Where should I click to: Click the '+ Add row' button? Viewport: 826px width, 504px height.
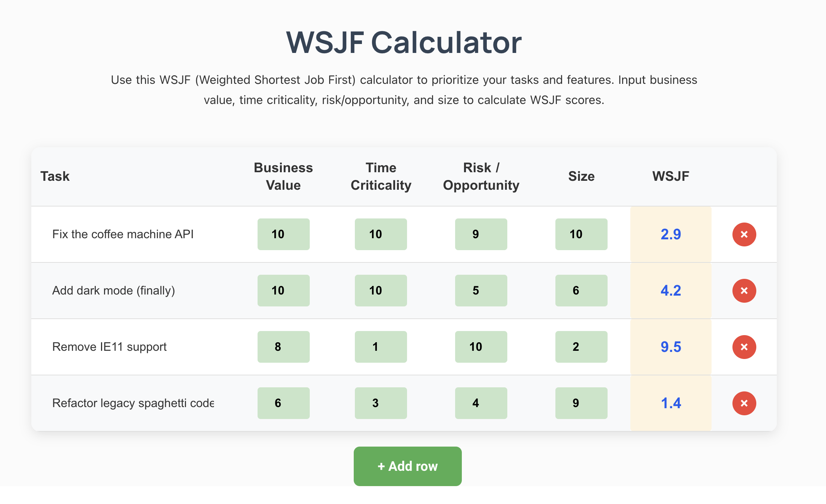[x=407, y=466]
